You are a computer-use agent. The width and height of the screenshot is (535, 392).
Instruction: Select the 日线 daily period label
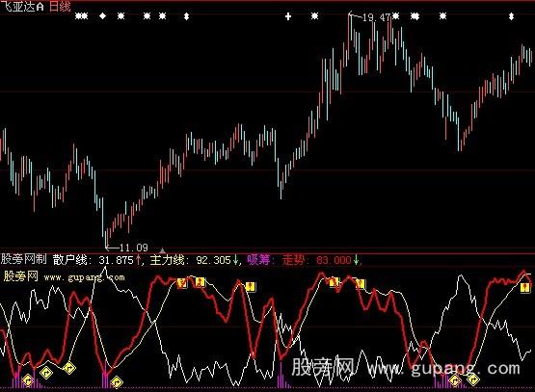pyautogui.click(x=60, y=7)
